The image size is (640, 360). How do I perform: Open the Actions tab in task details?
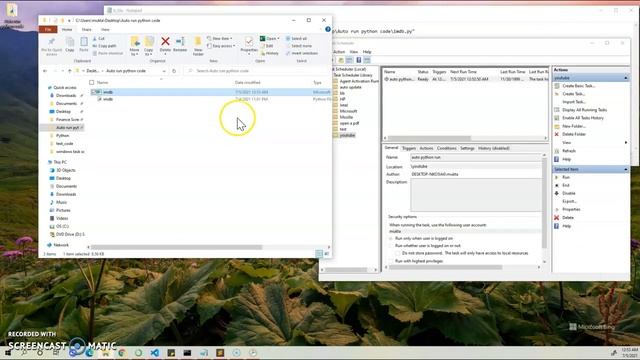click(x=426, y=149)
